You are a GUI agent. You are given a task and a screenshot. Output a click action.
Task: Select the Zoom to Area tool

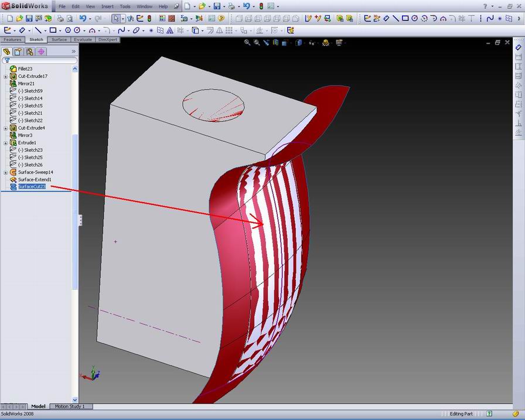(257, 43)
